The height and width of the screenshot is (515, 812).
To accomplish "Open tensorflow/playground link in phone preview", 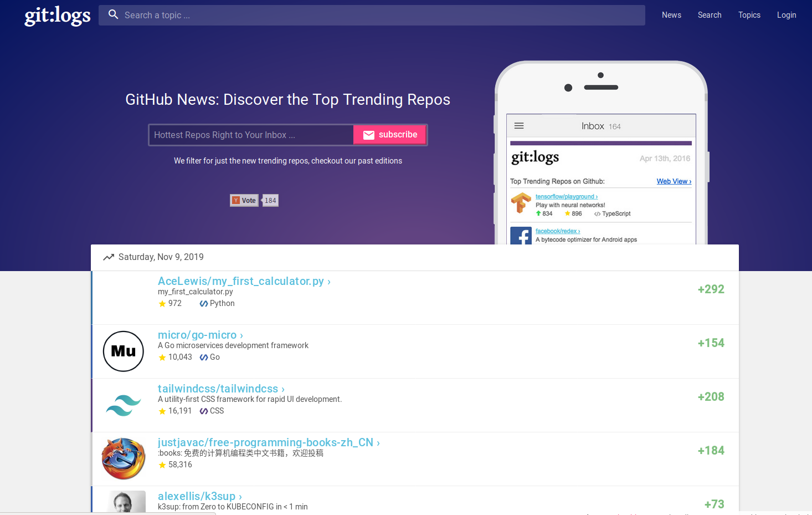I will 566,197.
